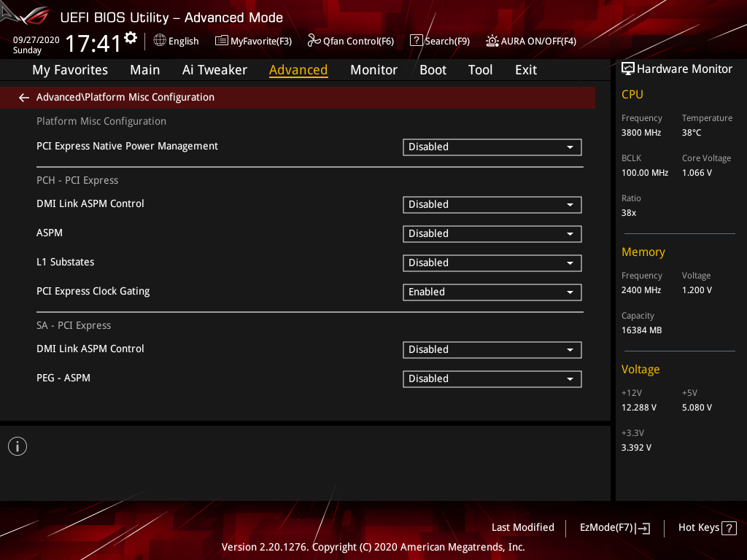Click the EzMode exit arrow icon
The width and height of the screenshot is (747, 560).
pyautogui.click(x=643, y=528)
